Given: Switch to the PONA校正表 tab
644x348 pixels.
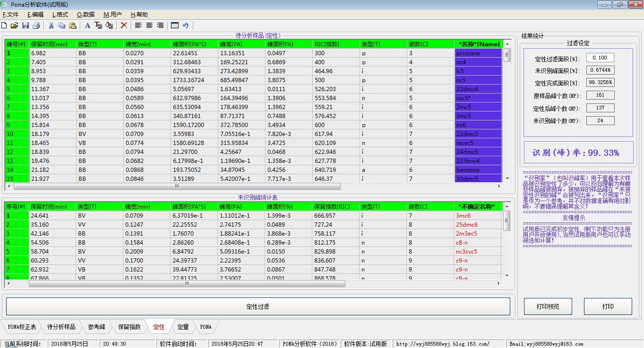Looking at the screenshot, I should (22, 327).
